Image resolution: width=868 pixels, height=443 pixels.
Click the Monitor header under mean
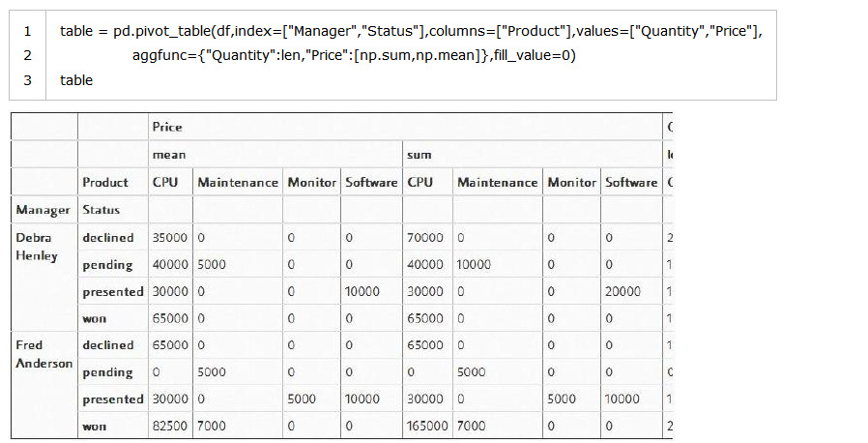click(311, 182)
